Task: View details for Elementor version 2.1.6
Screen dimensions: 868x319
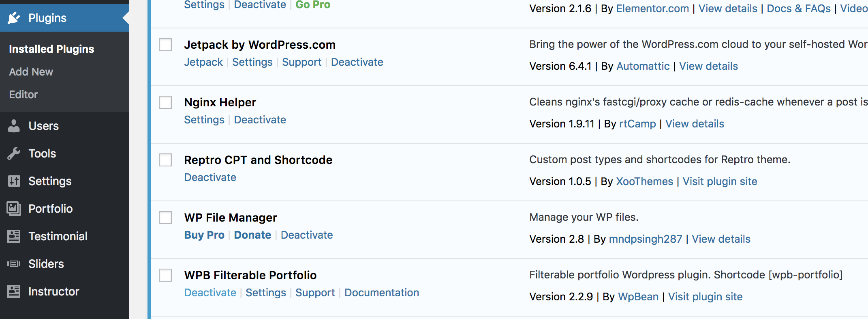Action: click(x=728, y=9)
